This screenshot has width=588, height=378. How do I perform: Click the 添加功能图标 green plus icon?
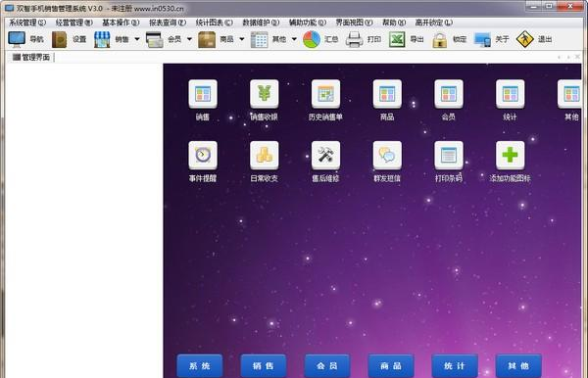point(511,155)
